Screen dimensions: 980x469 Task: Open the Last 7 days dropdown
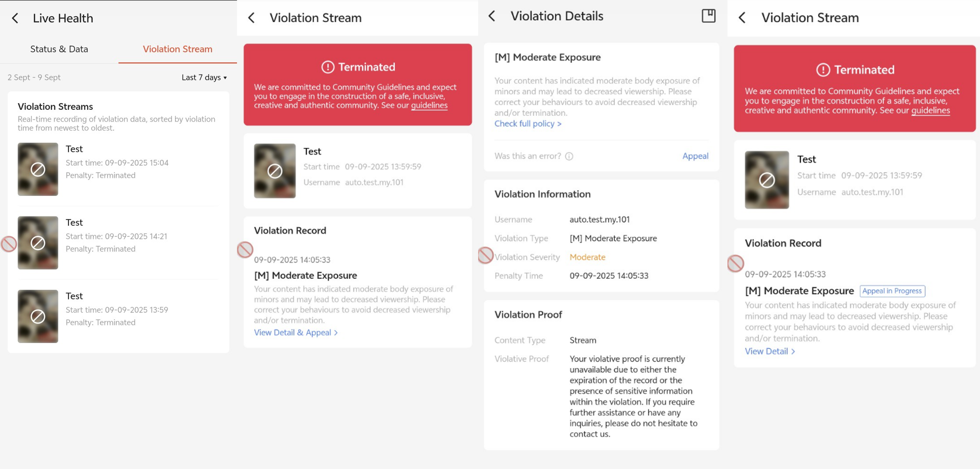[x=204, y=77]
